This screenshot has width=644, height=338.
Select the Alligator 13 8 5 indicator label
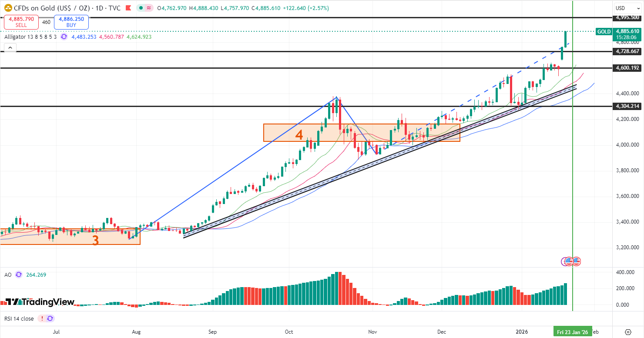tap(31, 37)
